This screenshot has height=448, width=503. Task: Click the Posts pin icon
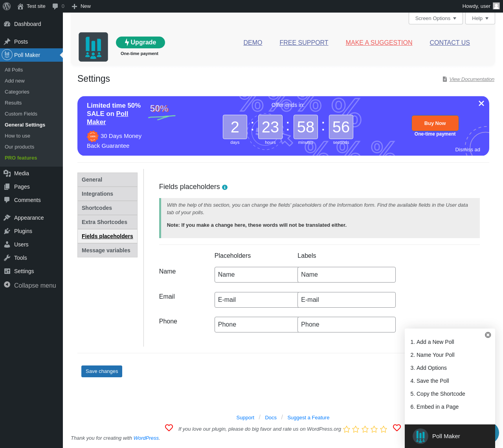click(x=7, y=42)
